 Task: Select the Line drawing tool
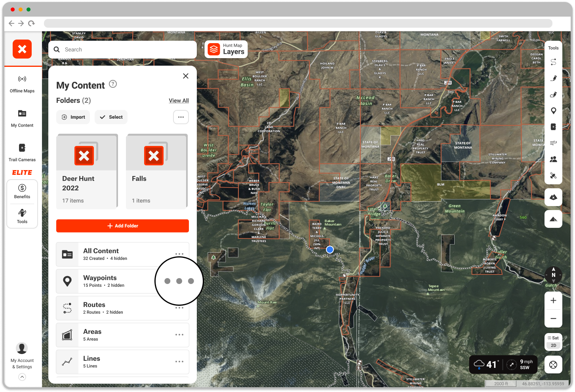553,78
